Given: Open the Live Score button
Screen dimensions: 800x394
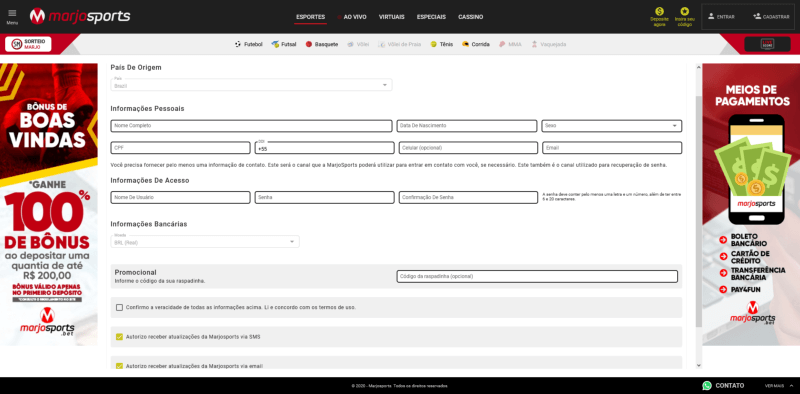Looking at the screenshot, I should coord(767,44).
